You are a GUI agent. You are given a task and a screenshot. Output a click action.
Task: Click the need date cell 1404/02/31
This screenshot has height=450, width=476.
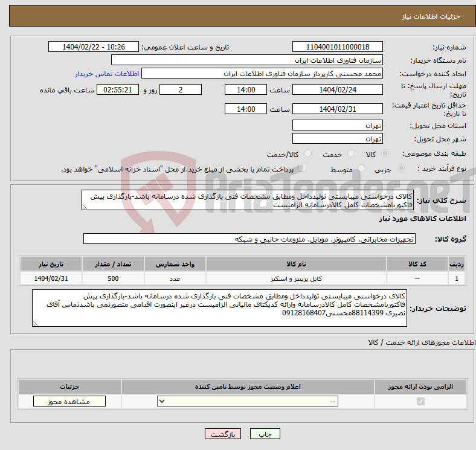[51, 278]
